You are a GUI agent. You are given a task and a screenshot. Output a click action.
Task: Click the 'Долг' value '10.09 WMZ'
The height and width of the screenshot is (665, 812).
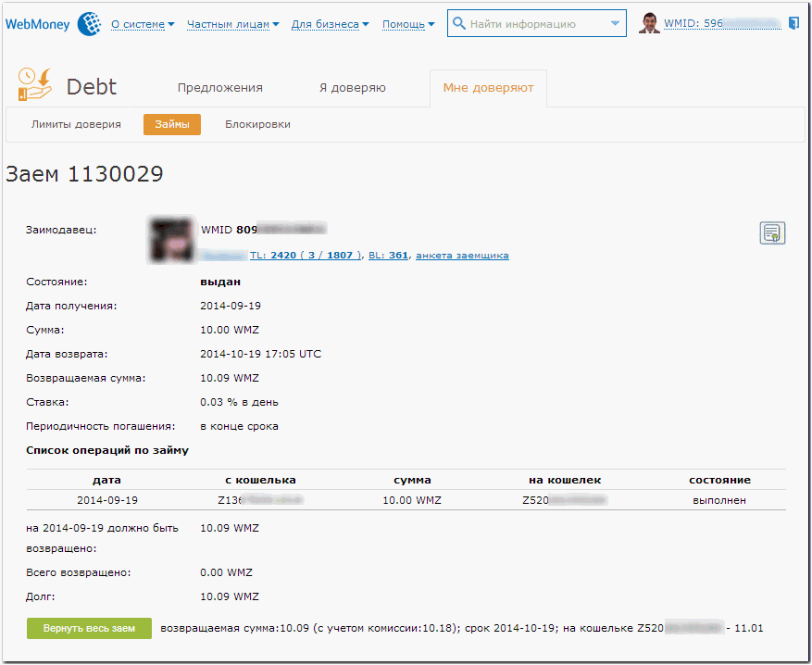pos(230,596)
